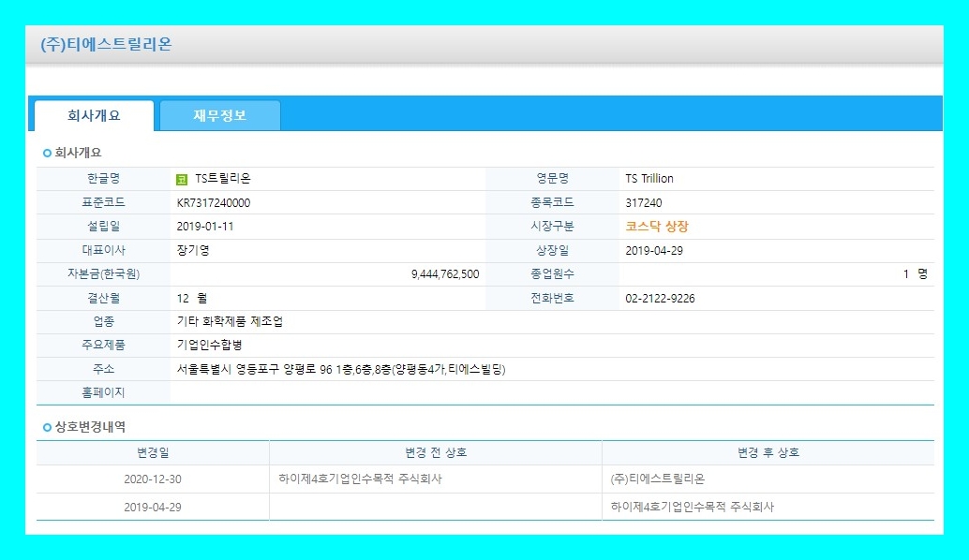
Task: Click (주)티에스트릴리온 in the name change table
Action: pos(658,479)
